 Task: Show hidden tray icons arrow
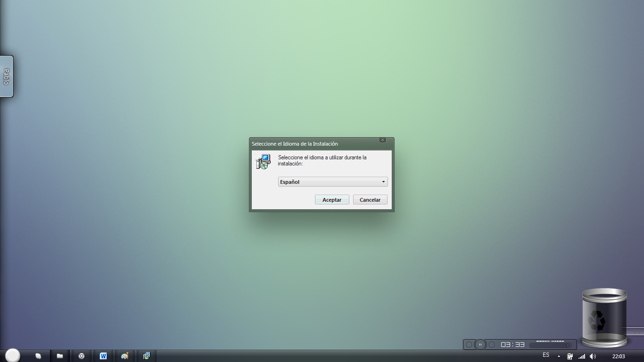tap(559, 356)
